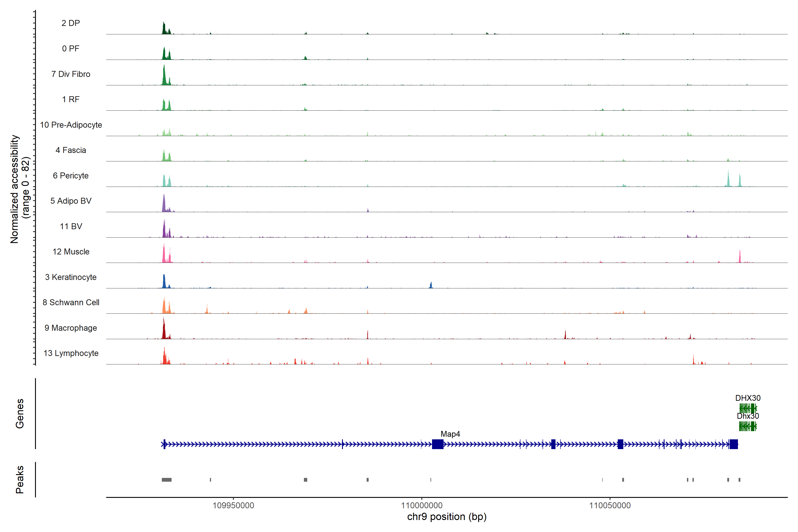Click the 110050000 x-axis tick label
This screenshot has height=532, width=798.
point(610,506)
